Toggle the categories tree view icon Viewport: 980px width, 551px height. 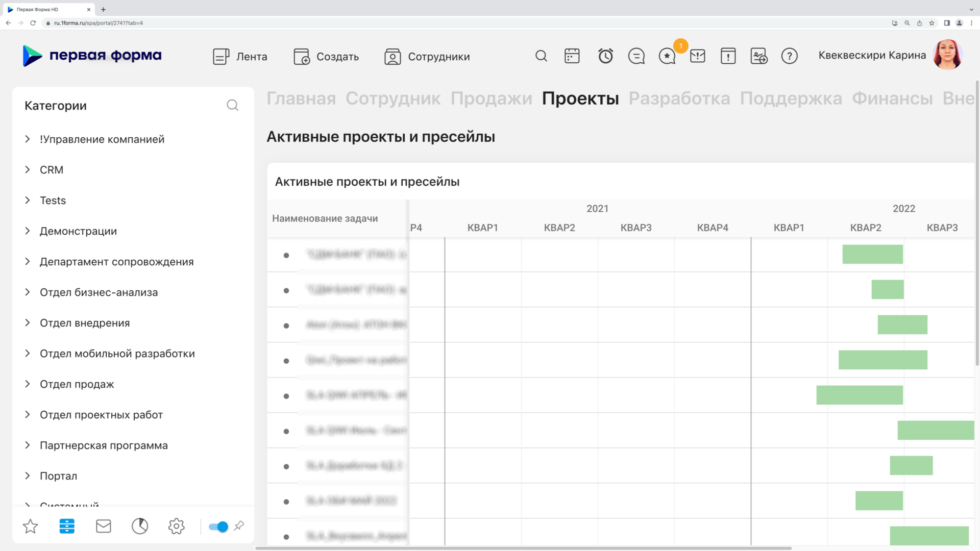[67, 526]
